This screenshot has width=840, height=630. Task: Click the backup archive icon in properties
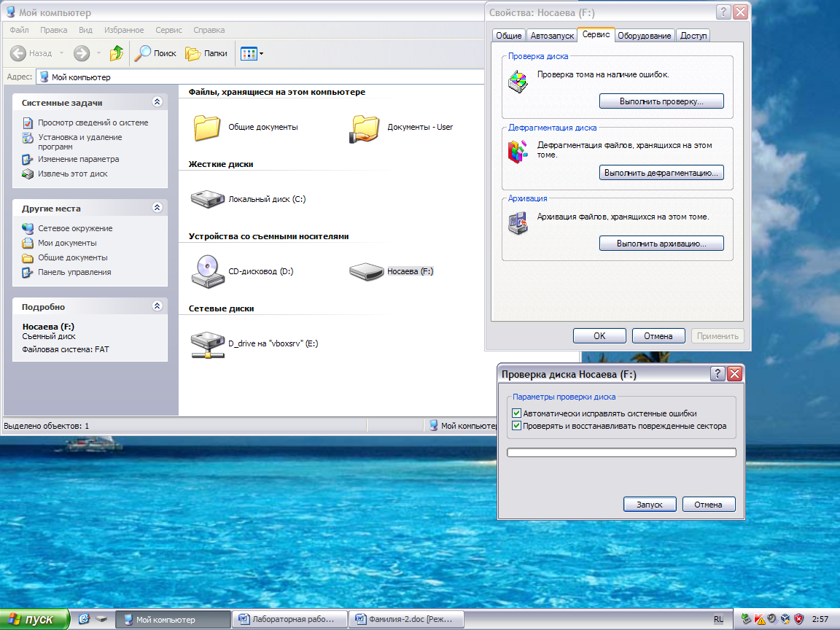click(x=518, y=223)
